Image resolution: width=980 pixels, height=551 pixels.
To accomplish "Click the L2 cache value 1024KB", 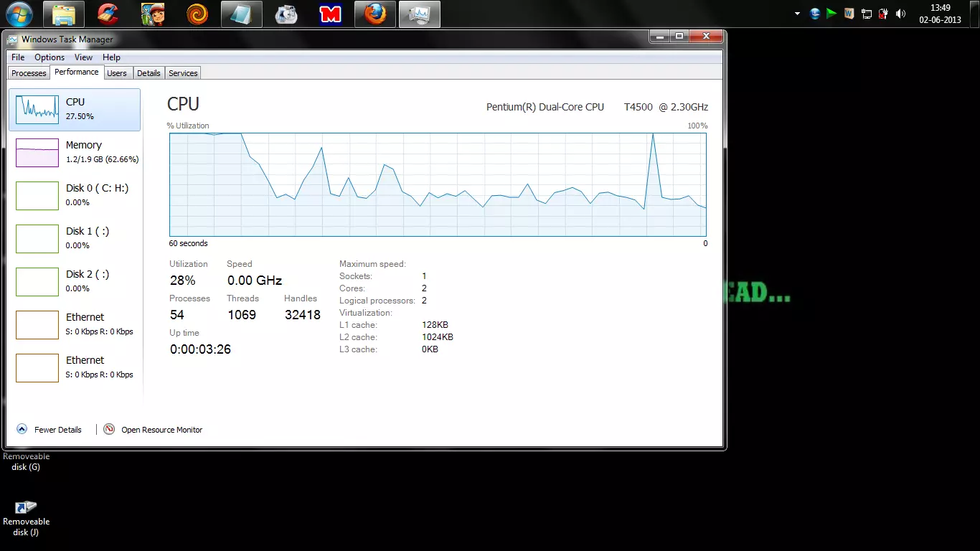I will click(438, 337).
